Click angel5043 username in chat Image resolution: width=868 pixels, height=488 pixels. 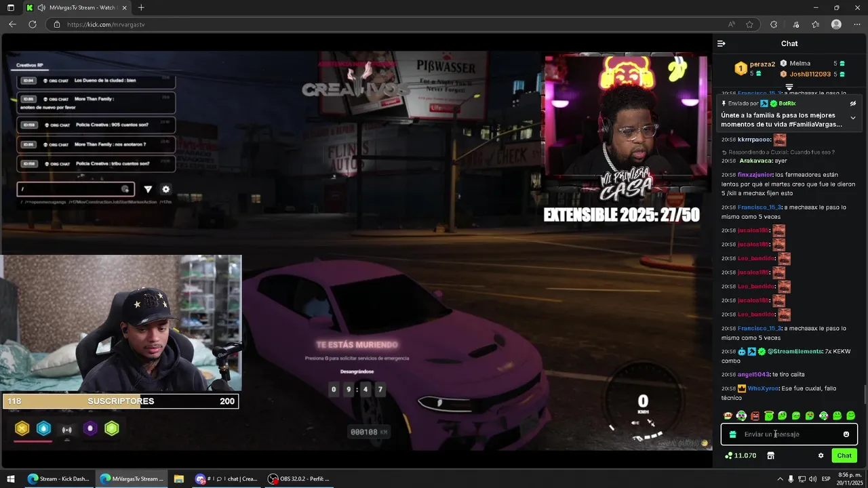pos(753,374)
